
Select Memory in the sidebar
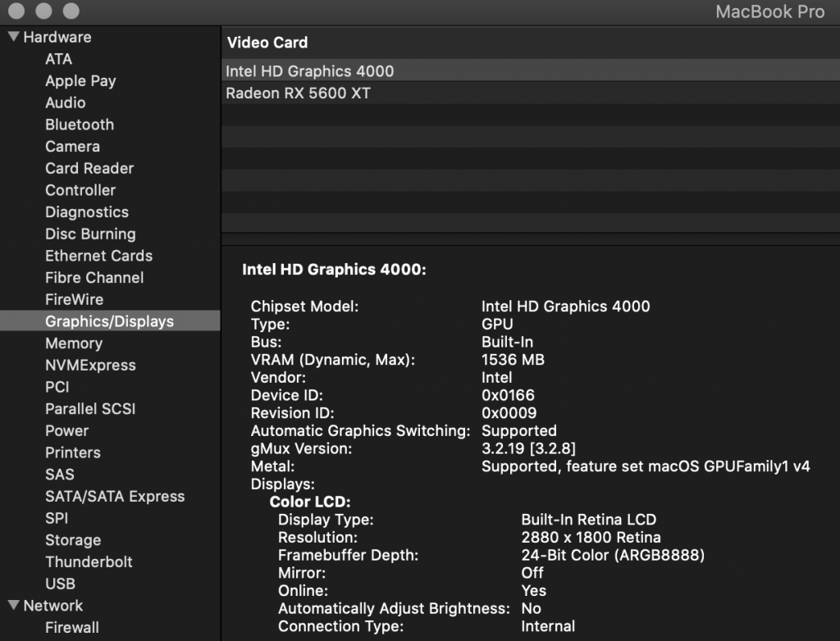click(x=74, y=343)
